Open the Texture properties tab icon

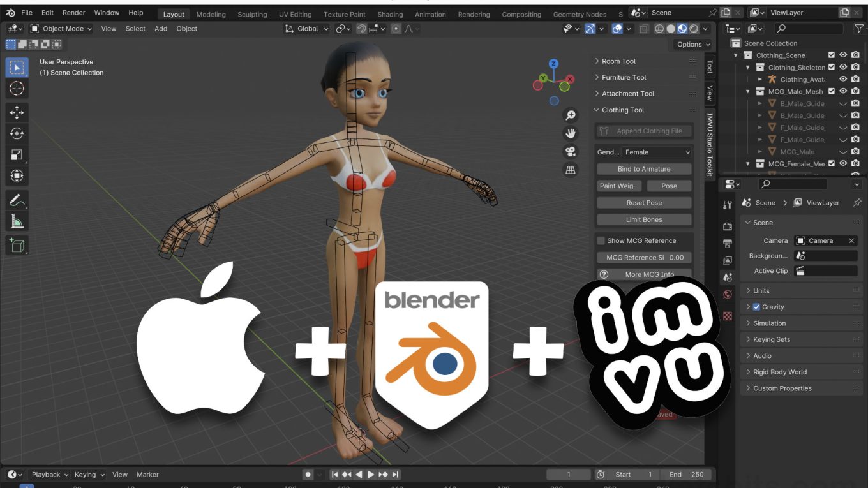pyautogui.click(x=728, y=316)
